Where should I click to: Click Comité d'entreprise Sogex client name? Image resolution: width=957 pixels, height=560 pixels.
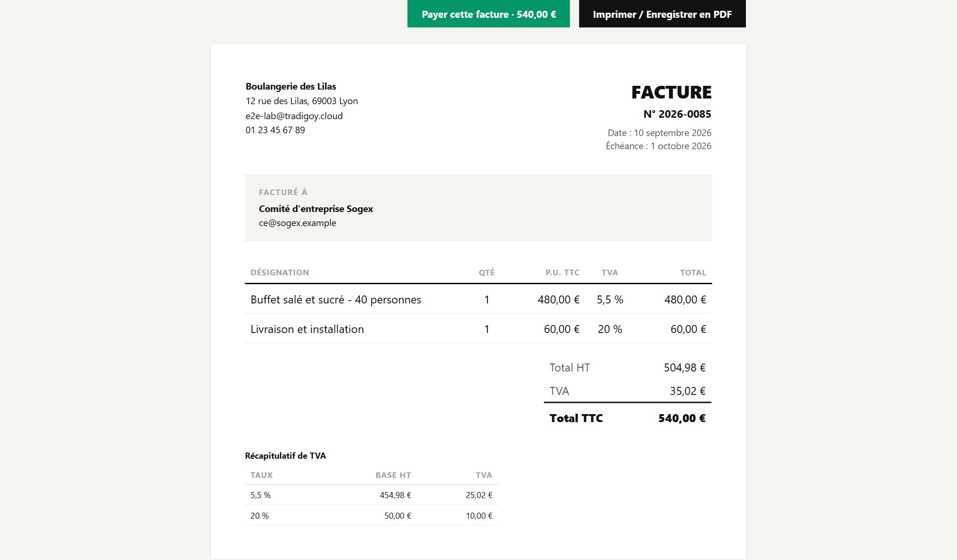click(316, 209)
